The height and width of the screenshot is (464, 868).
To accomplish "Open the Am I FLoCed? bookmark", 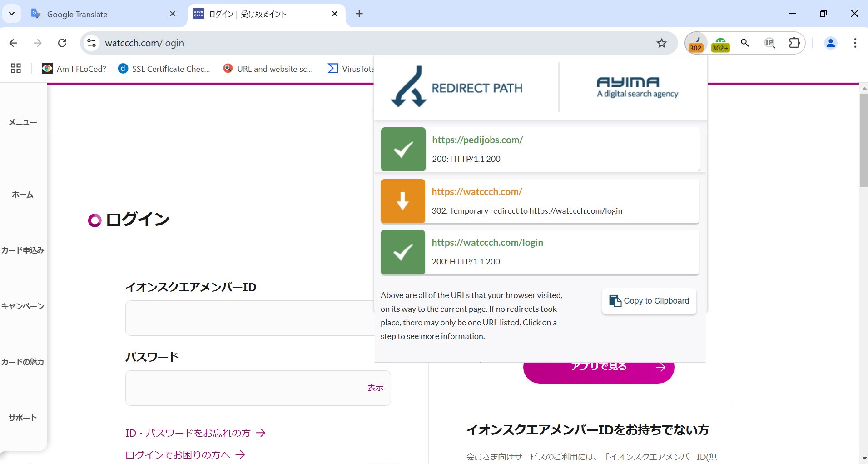I will (74, 69).
